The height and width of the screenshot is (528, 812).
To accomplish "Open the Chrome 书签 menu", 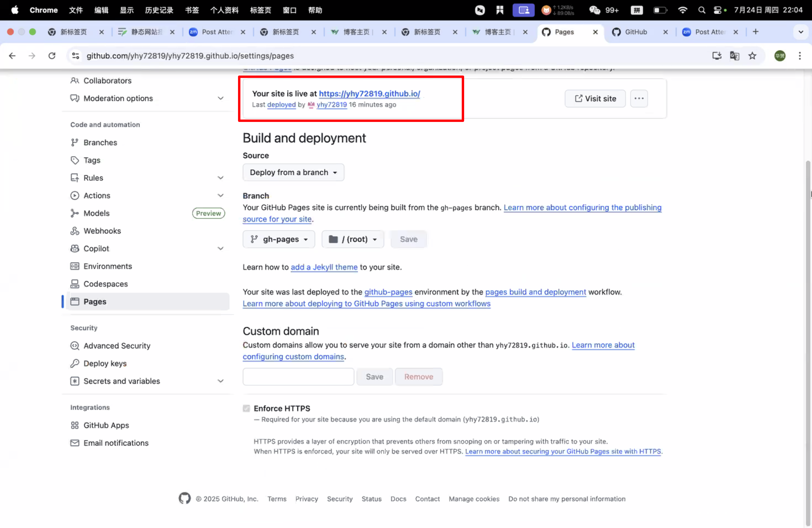I will [x=192, y=10].
